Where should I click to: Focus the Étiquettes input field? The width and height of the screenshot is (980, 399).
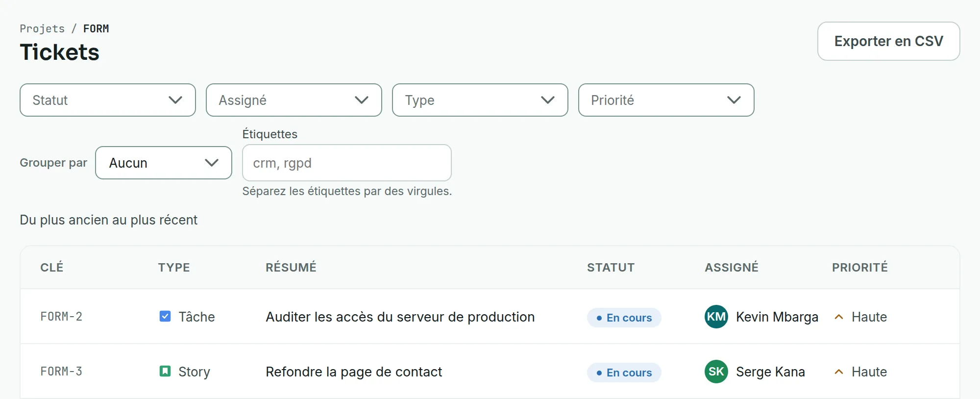347,163
